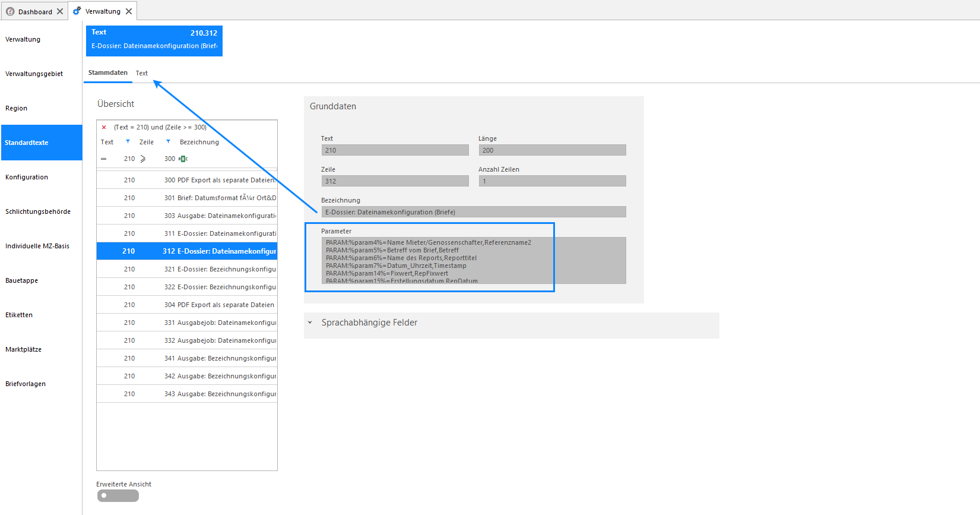Click the Text filter value 210
The image size is (980, 515).
click(x=129, y=159)
